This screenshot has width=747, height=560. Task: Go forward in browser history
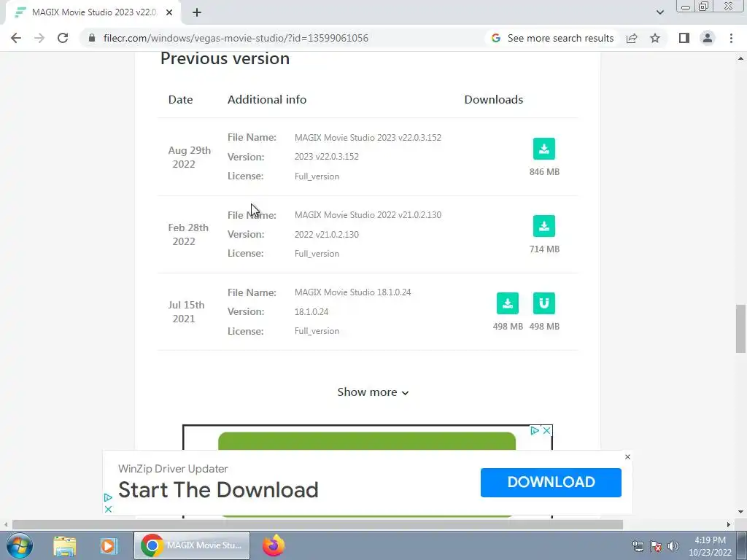point(39,38)
